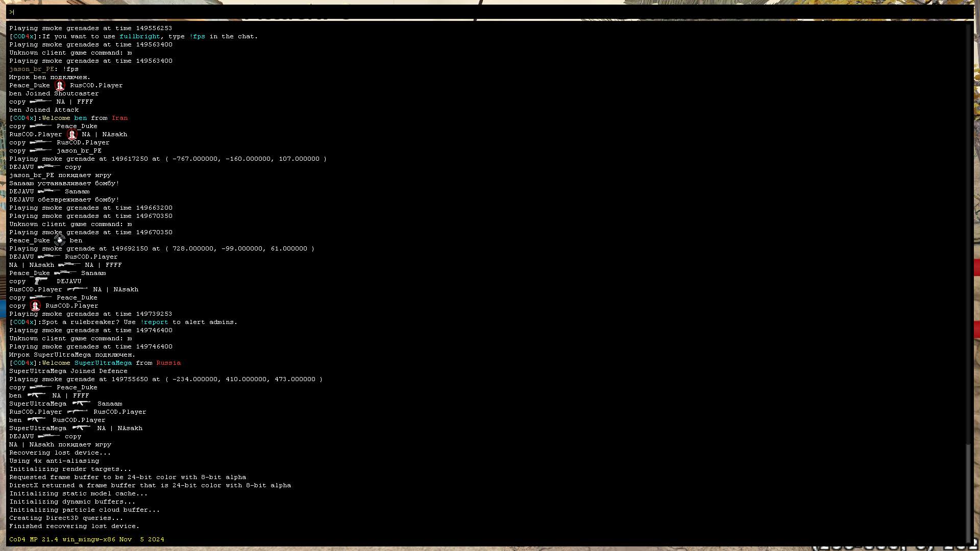Screen dimensions: 980x551
Task: Click the cyan !fps command text
Action: point(197,36)
